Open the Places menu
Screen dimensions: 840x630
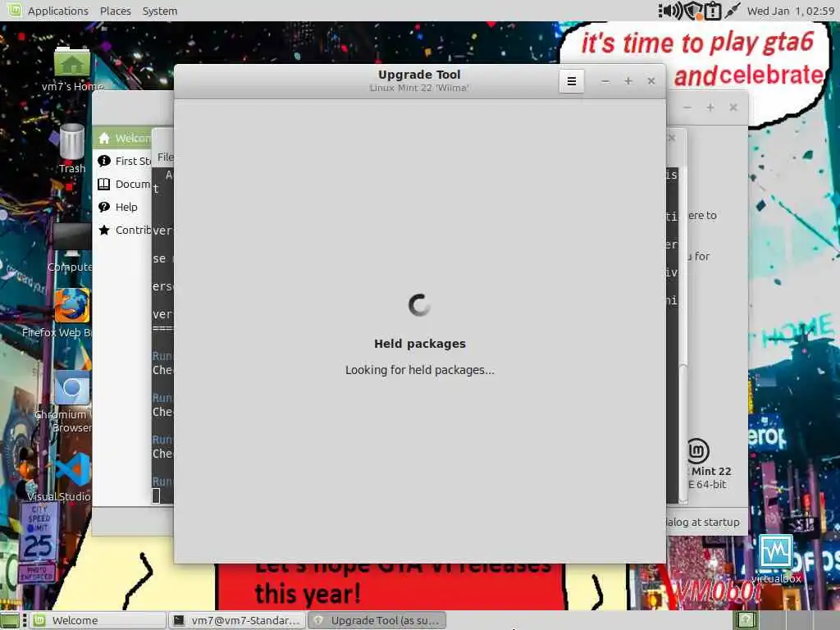[x=115, y=11]
